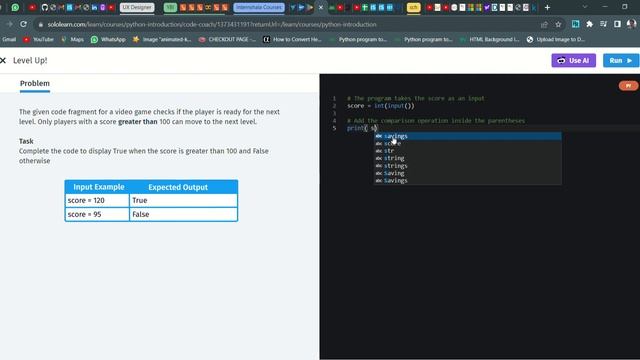Open the YouTube bookmark
Image resolution: width=640 pixels, height=360 pixels.
39,40
